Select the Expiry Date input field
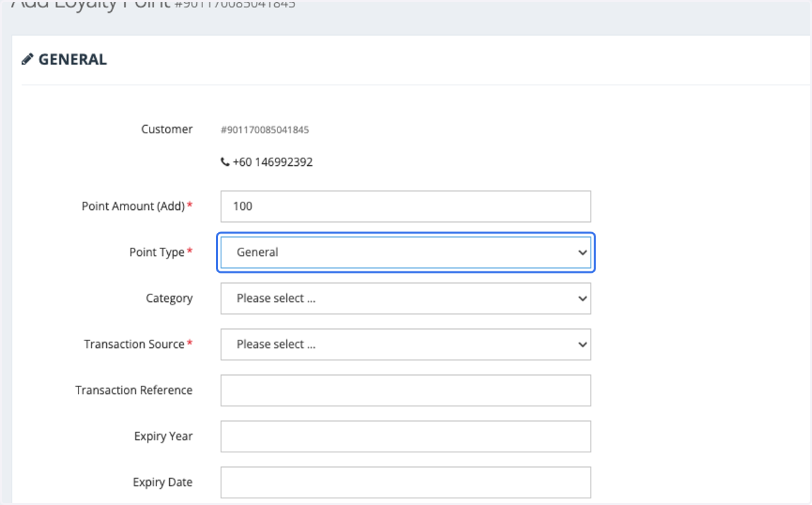The height and width of the screenshot is (505, 812). (406, 483)
